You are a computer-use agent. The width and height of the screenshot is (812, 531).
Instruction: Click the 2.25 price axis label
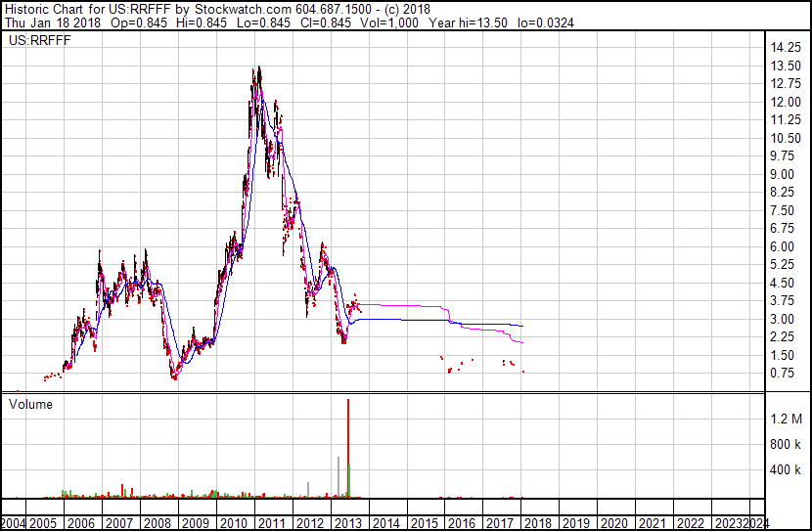coord(782,337)
